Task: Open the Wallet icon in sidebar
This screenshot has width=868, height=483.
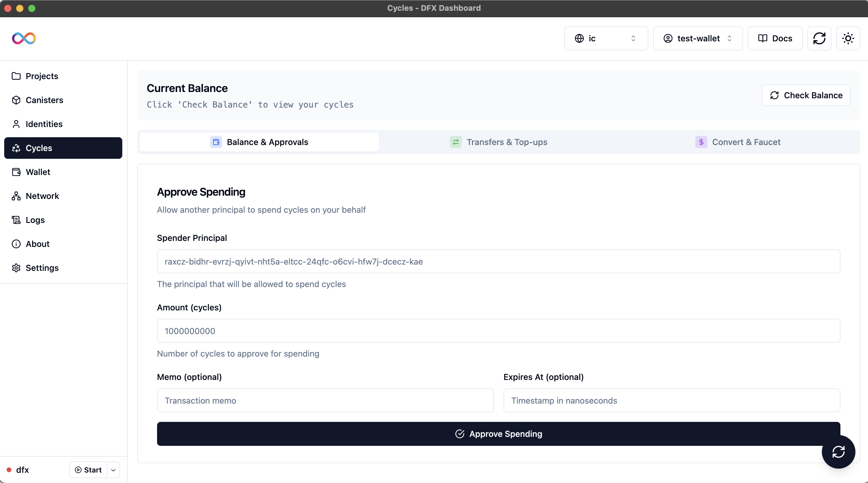Action: coord(16,172)
